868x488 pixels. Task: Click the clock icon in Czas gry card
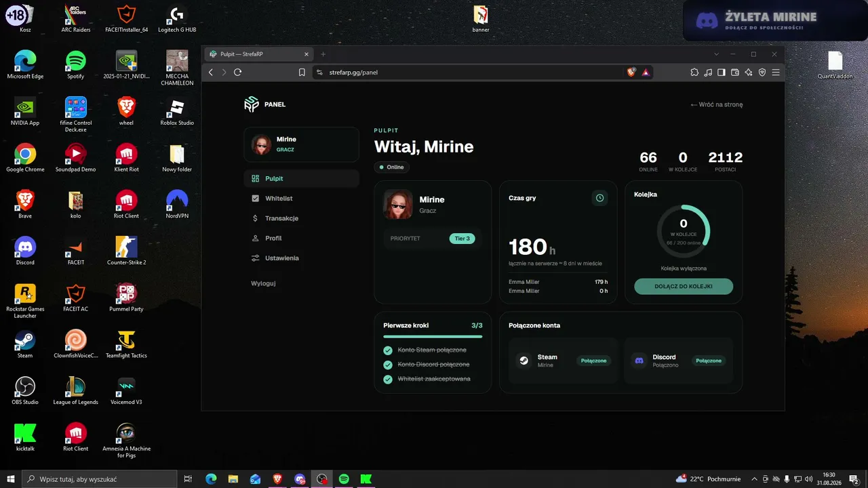(x=599, y=198)
